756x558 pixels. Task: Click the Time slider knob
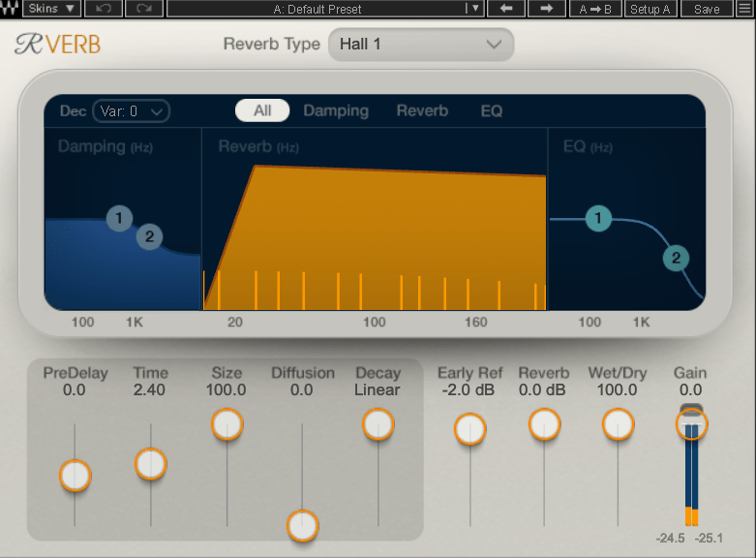pyautogui.click(x=151, y=464)
